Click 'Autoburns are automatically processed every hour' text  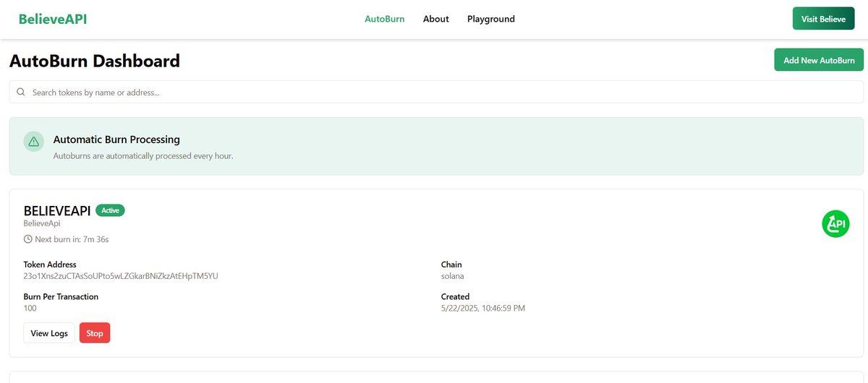point(143,155)
